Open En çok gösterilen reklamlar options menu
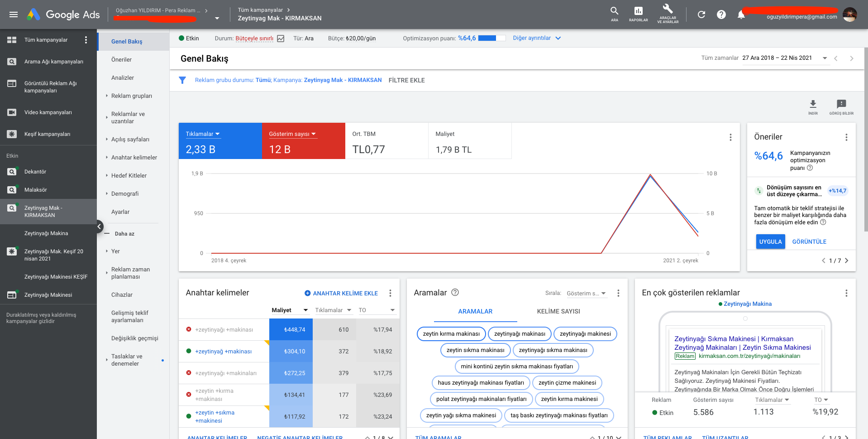This screenshot has width=868, height=439. pos(846,293)
